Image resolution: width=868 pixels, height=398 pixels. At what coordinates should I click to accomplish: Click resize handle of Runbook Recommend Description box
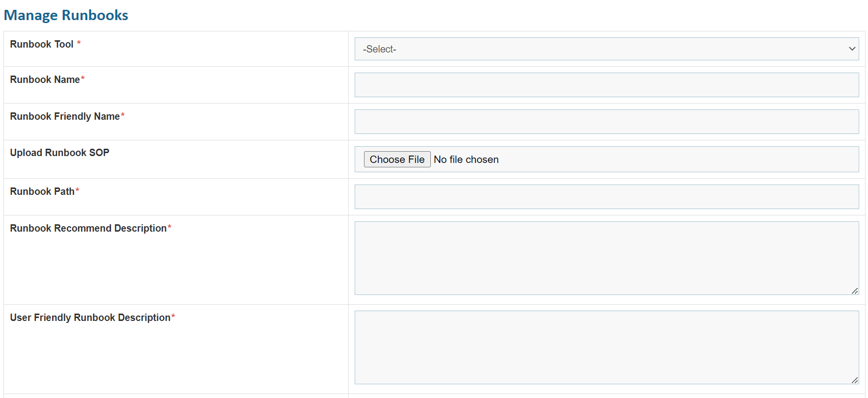point(855,291)
